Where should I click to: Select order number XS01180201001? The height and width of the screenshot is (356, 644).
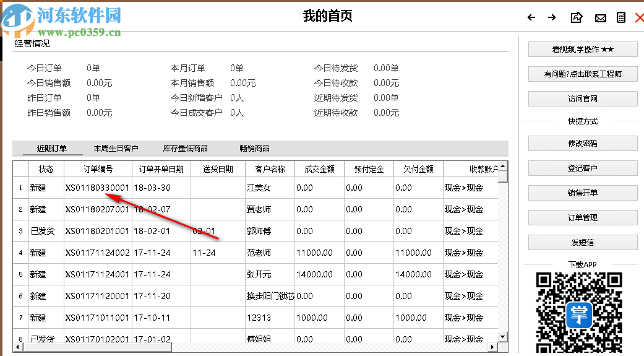click(97, 231)
